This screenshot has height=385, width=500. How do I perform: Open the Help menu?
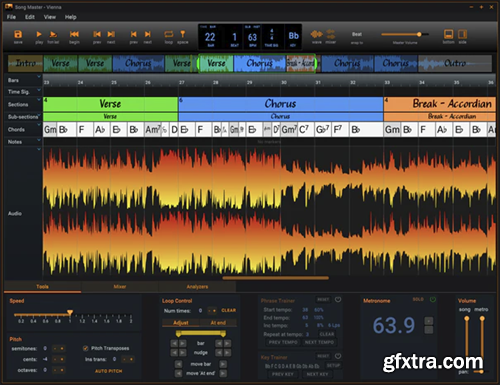coord(70,17)
